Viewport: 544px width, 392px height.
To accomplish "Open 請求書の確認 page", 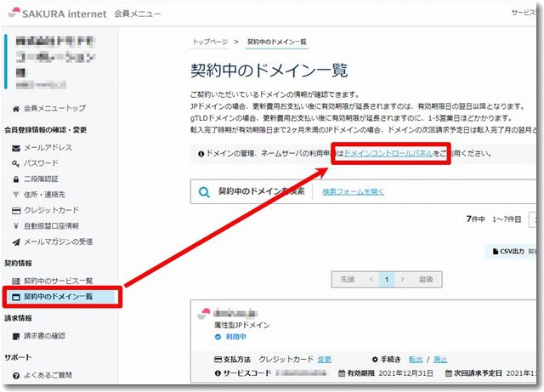I will (x=49, y=336).
